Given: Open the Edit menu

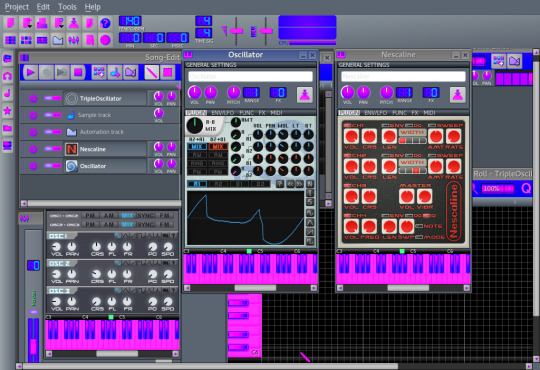Looking at the screenshot, I should 43,7.
